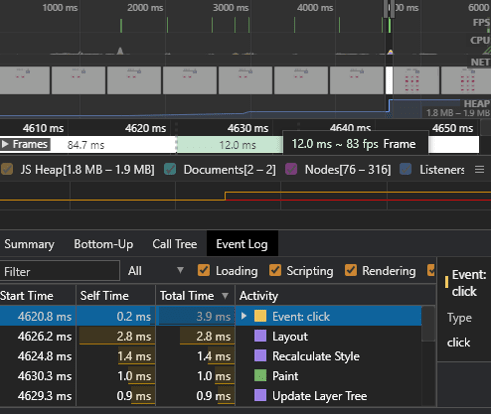Click the 3000 ms overview marker
The width and height of the screenshot is (493, 414).
(231, 7)
